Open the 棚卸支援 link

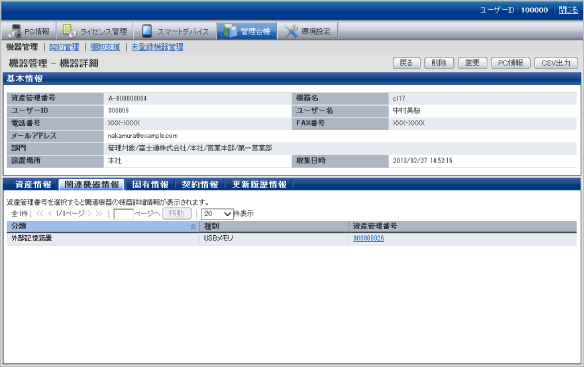click(105, 47)
